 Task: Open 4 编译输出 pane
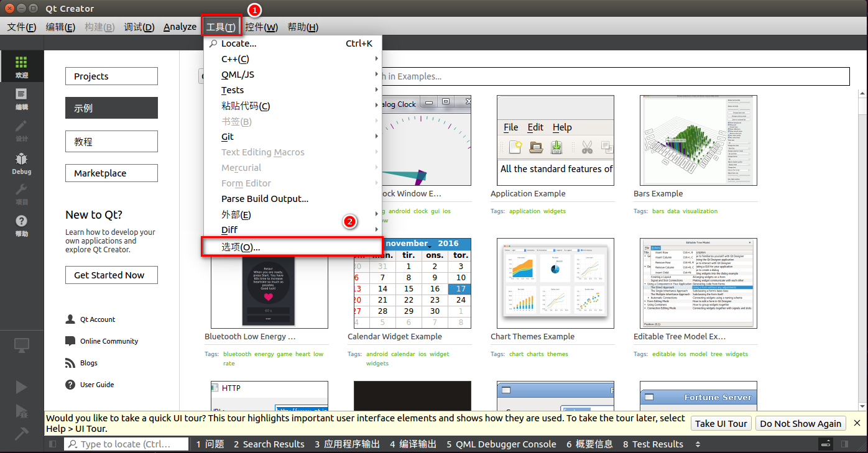pos(413,444)
